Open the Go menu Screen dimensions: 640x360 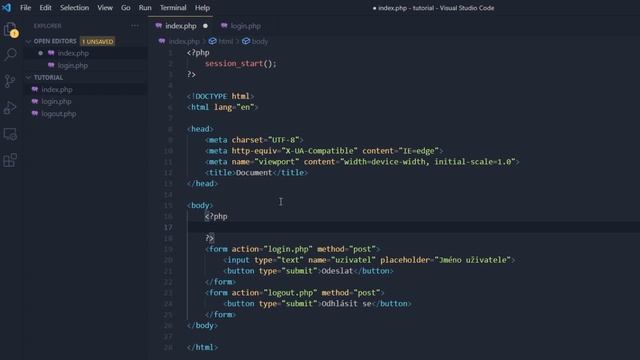click(126, 8)
